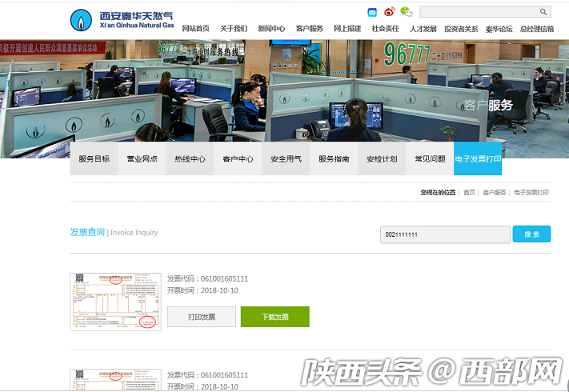Click 打印发票 button for first invoice
Screen dimensions: 569x392
[x=202, y=317]
